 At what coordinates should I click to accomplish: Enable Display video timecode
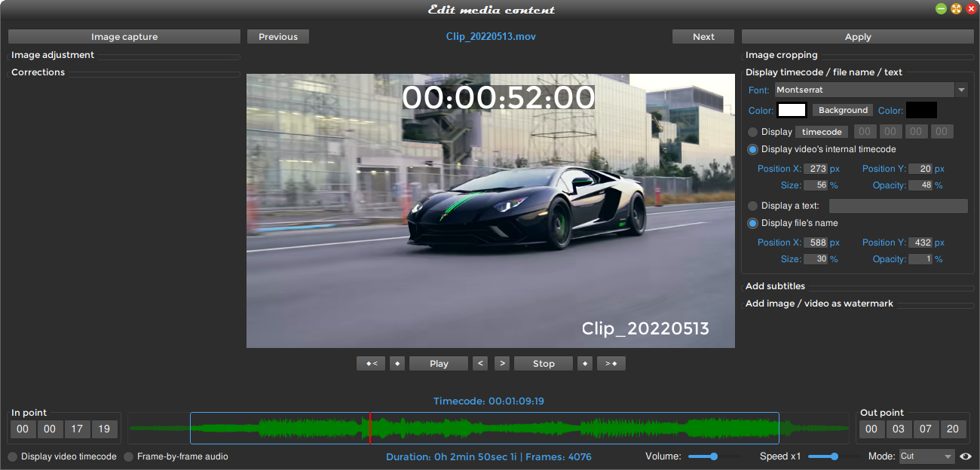coord(12,456)
